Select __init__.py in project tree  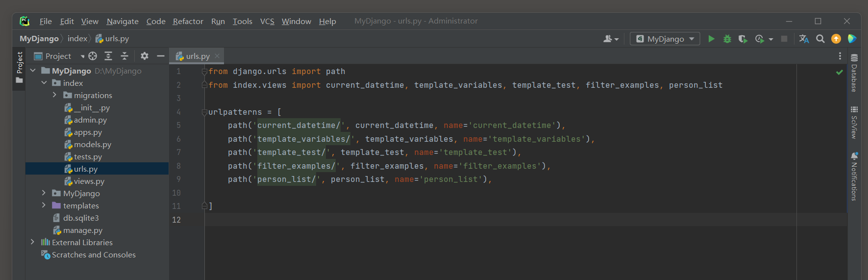click(x=87, y=107)
